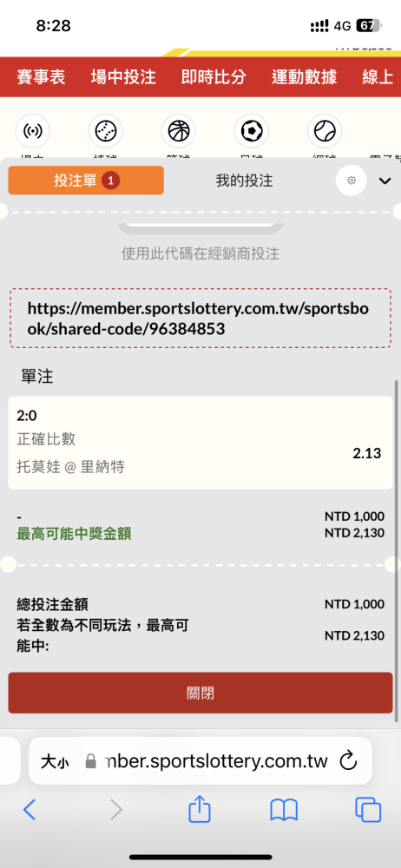This screenshot has width=401, height=868.
Task: Select the 2:0 正確比數 bet entry
Action: click(200, 443)
